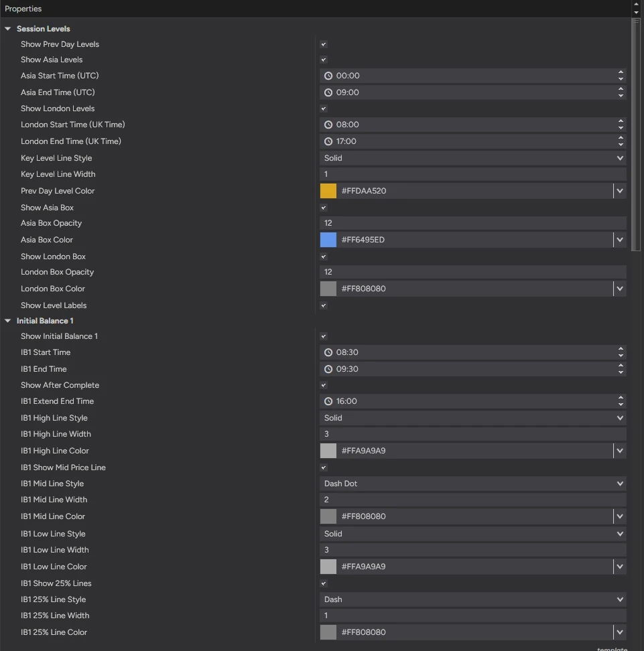Click the IB1 Extend End Time spinner arrows

[621, 401]
